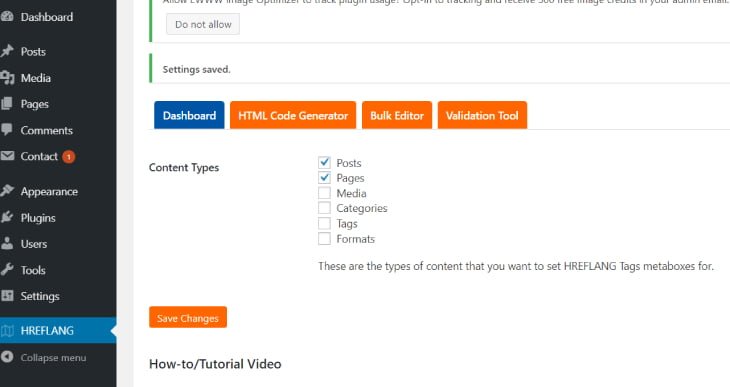Click the Dashboard gauge icon in sidebar
This screenshot has width=730, height=387.
pos(7,17)
